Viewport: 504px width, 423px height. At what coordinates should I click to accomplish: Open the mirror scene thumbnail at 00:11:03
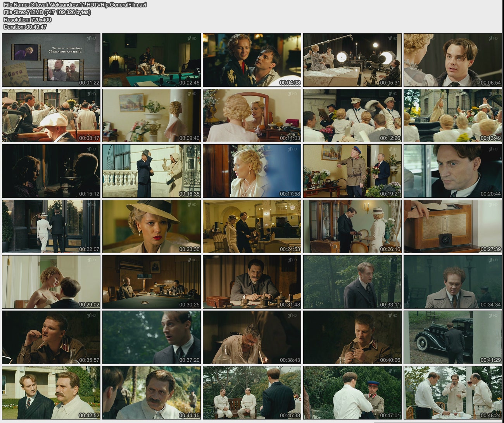click(x=252, y=116)
